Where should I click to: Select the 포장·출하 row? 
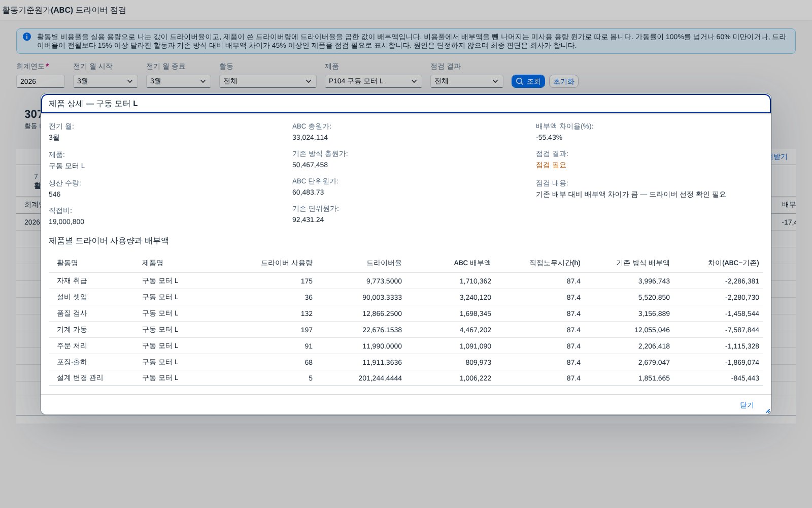tap(406, 362)
